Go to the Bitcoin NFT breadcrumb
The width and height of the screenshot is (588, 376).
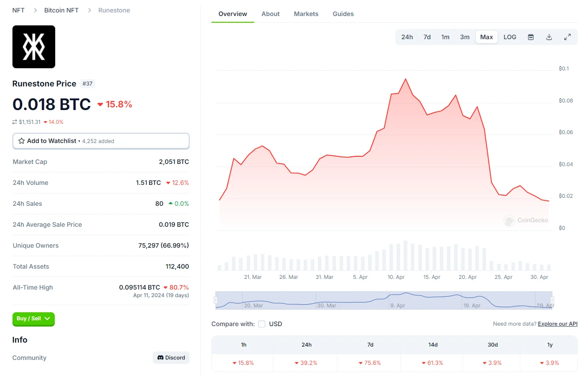click(61, 10)
